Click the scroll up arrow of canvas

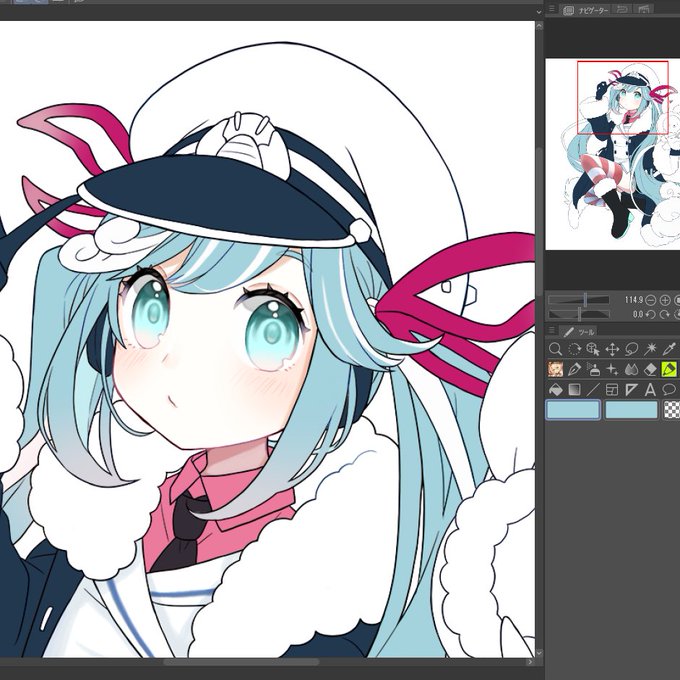539,26
